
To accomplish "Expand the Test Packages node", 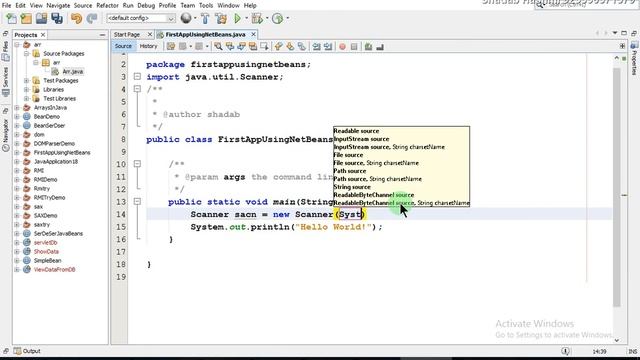I will point(27,80).
